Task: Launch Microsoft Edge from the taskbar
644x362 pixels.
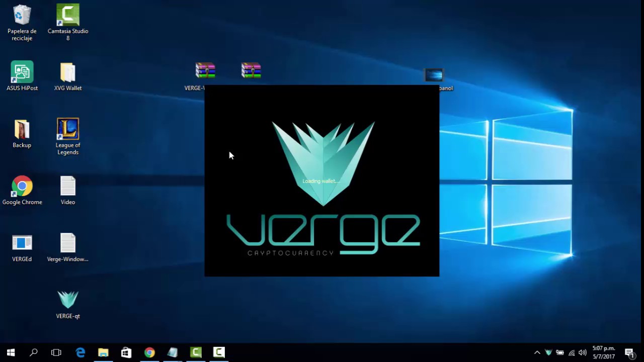Action: (80, 352)
